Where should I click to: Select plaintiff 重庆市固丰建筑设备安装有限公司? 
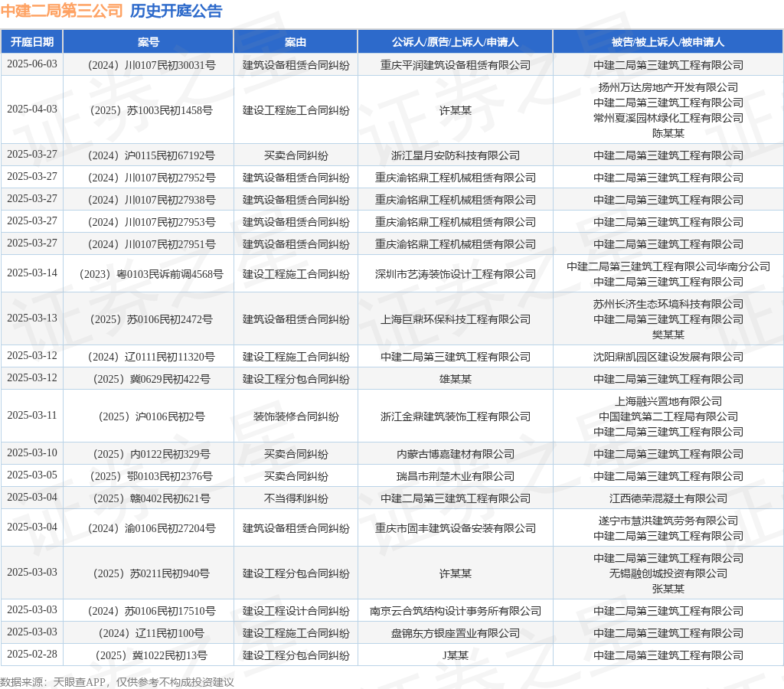pos(455,528)
